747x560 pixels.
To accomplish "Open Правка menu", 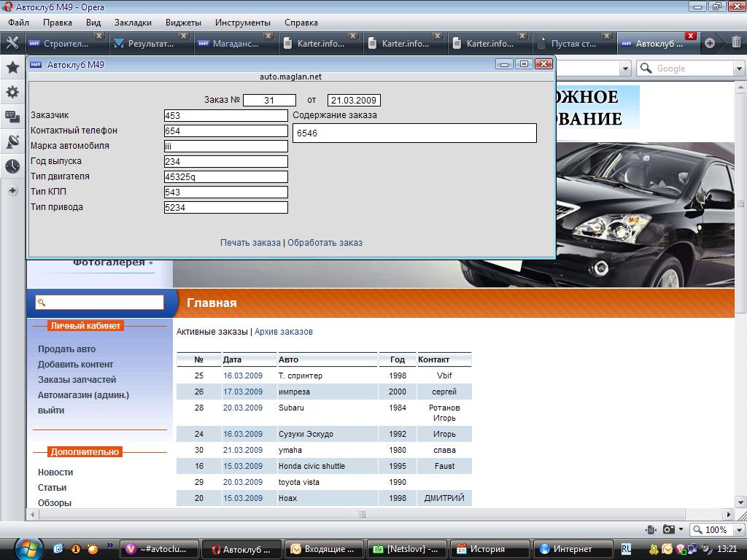I will point(57,23).
